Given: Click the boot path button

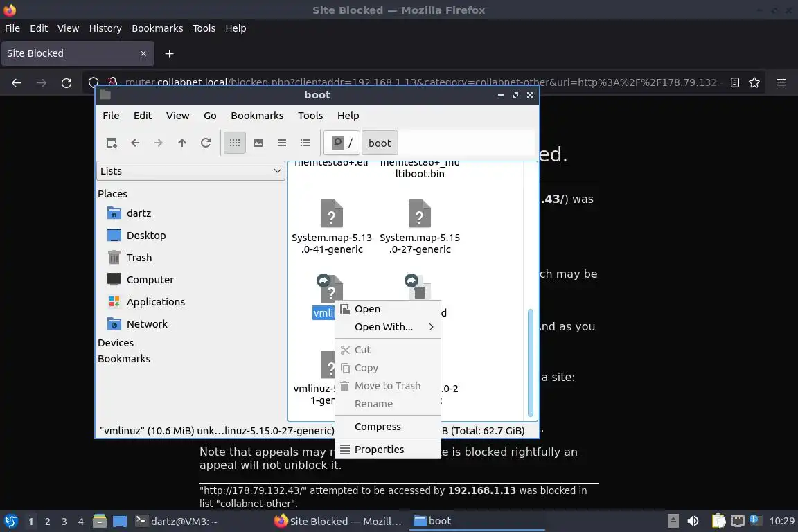Looking at the screenshot, I should point(380,143).
